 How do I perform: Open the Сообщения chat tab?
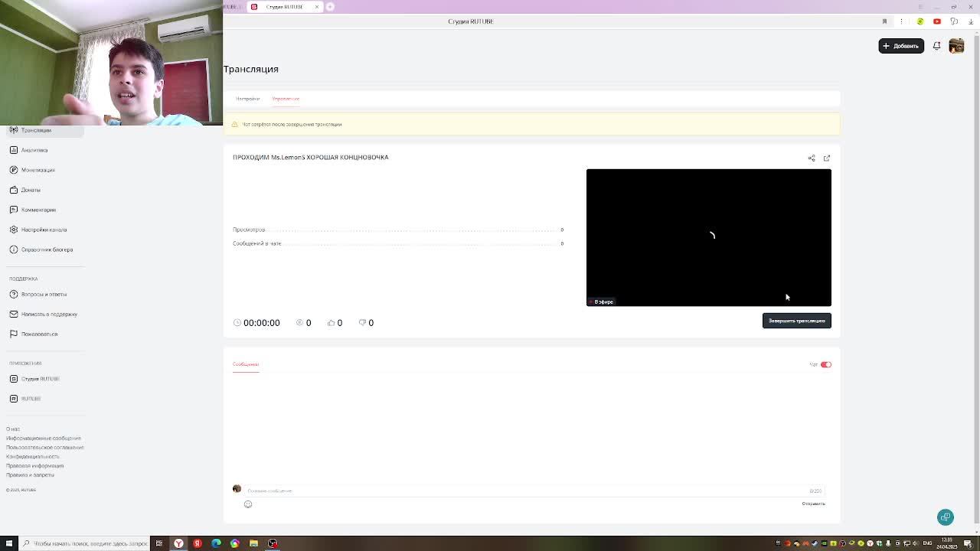coord(246,364)
